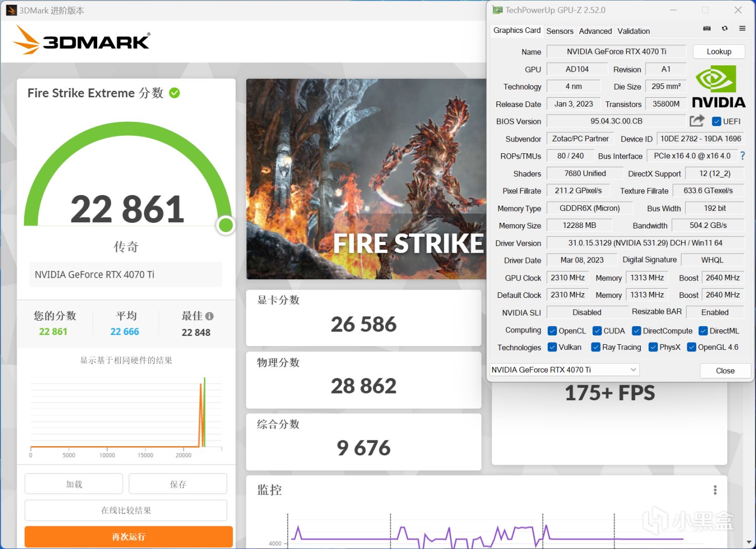Click the 传奇 rating label

click(126, 247)
